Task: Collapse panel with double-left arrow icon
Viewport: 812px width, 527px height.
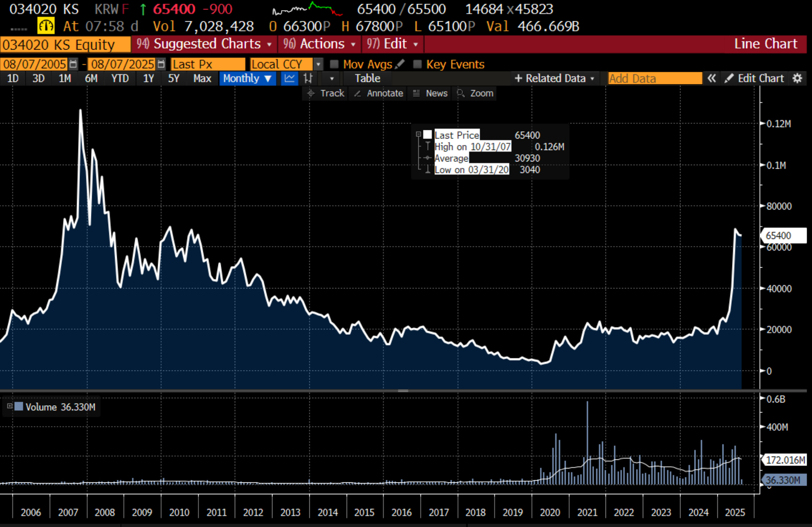Action: click(712, 78)
